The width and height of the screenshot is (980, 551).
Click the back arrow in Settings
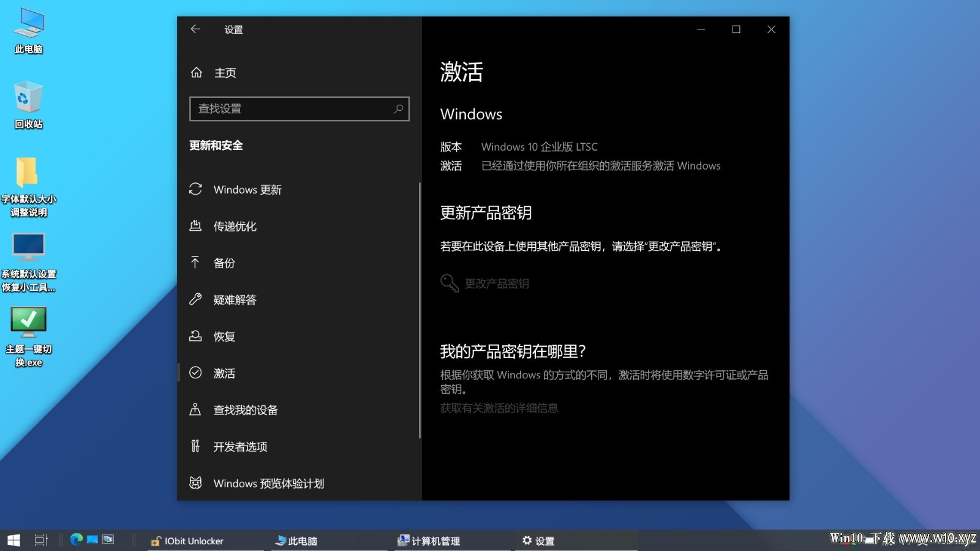point(195,29)
